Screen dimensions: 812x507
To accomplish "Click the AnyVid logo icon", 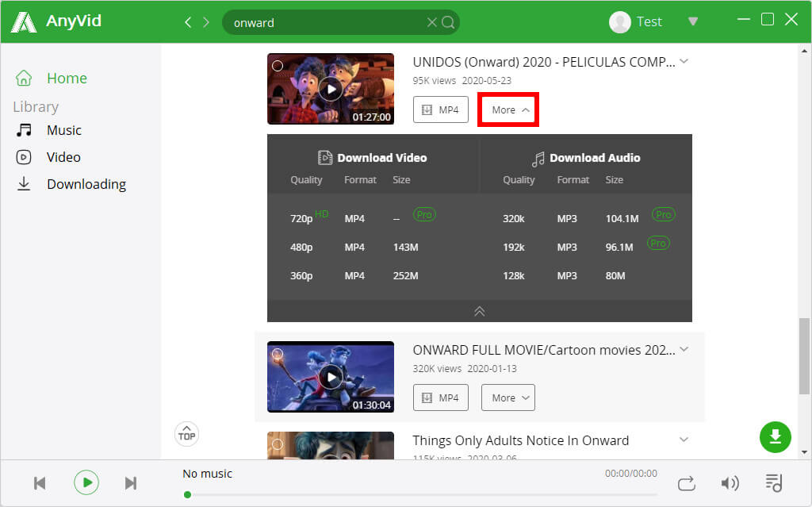I will [x=24, y=21].
